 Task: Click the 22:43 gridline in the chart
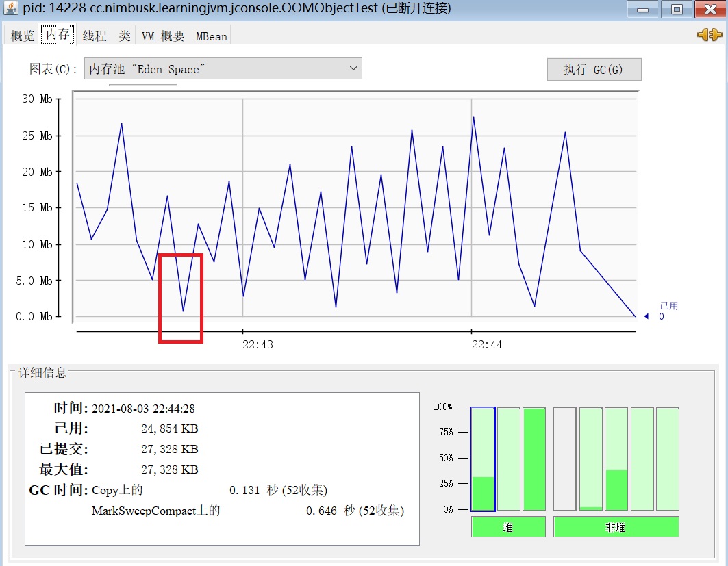[x=243, y=205]
